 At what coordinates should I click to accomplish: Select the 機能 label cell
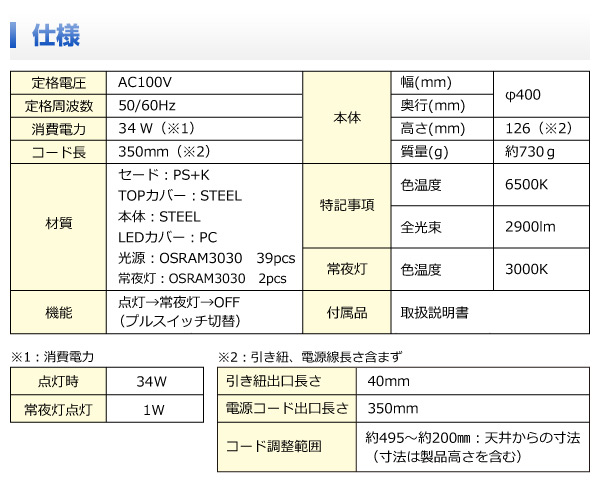59,312
